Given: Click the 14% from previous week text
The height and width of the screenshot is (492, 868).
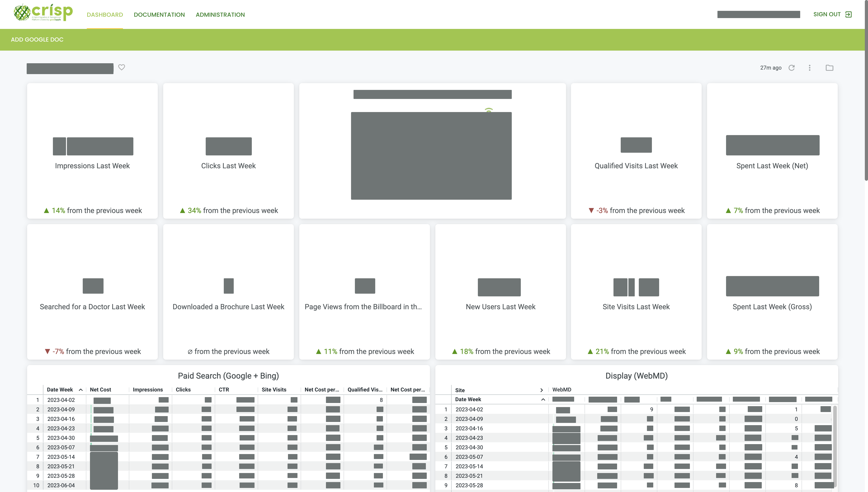Looking at the screenshot, I should click(93, 210).
